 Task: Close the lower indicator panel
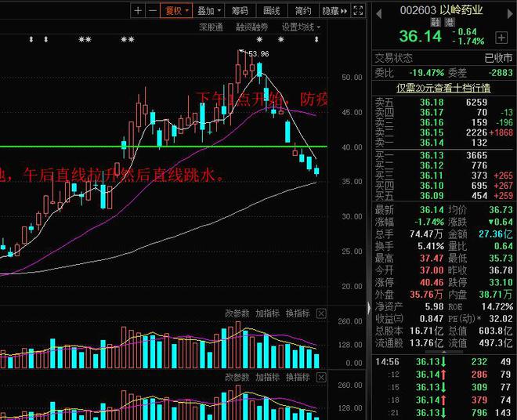321,378
